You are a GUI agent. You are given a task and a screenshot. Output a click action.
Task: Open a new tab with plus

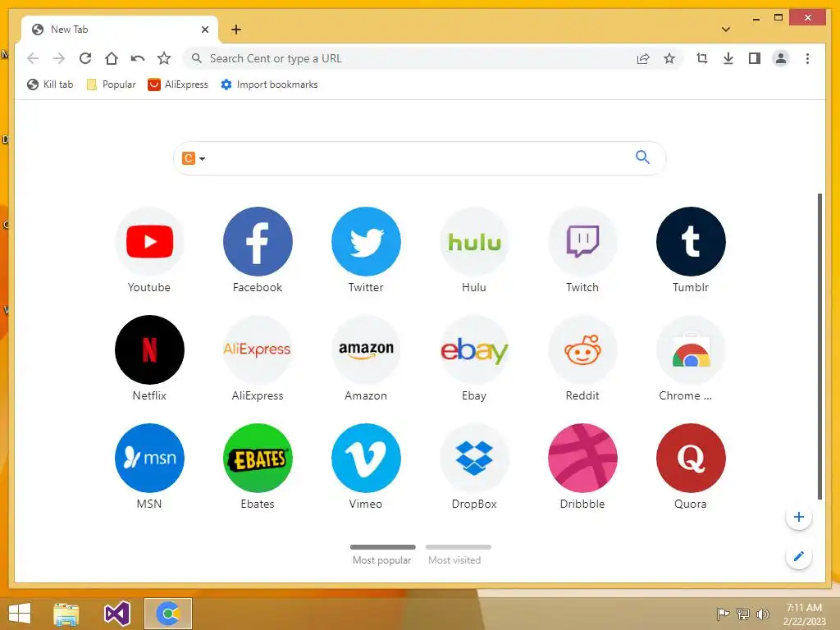point(236,30)
